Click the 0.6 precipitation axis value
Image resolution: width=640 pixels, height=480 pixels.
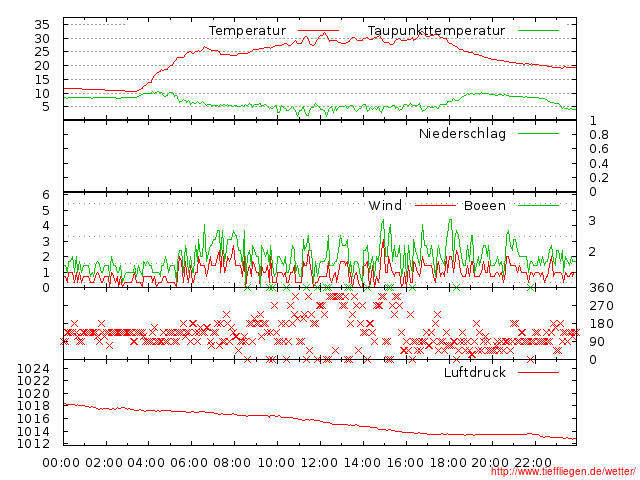point(599,149)
